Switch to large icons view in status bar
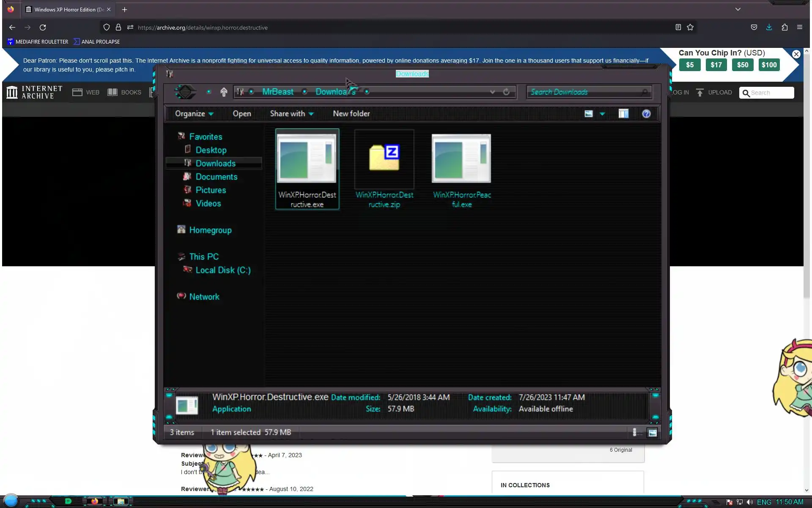This screenshot has height=508, width=812. (652, 432)
